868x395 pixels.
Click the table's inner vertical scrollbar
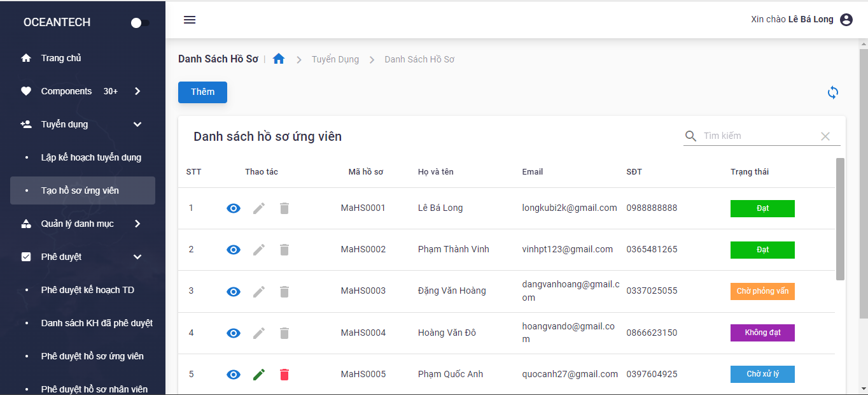click(x=840, y=219)
